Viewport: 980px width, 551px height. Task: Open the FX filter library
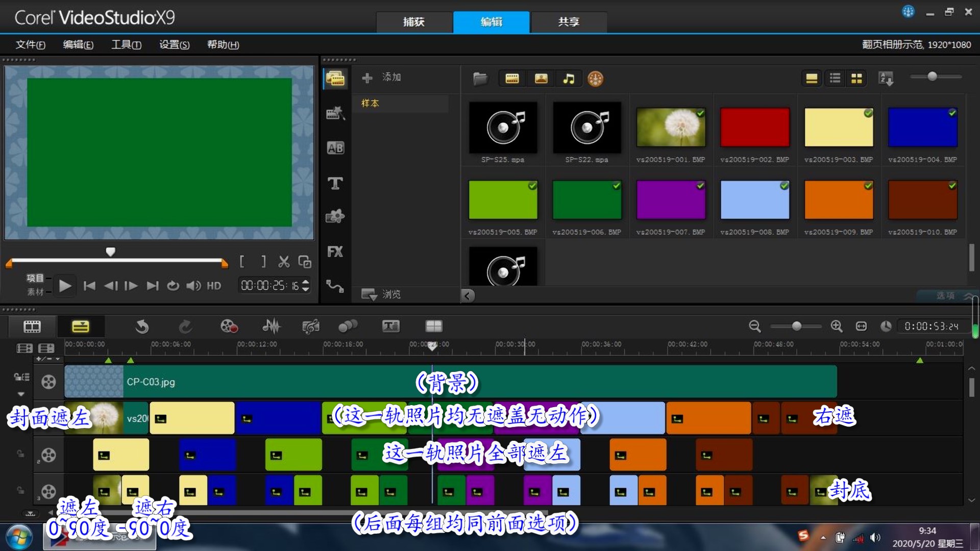tap(335, 252)
